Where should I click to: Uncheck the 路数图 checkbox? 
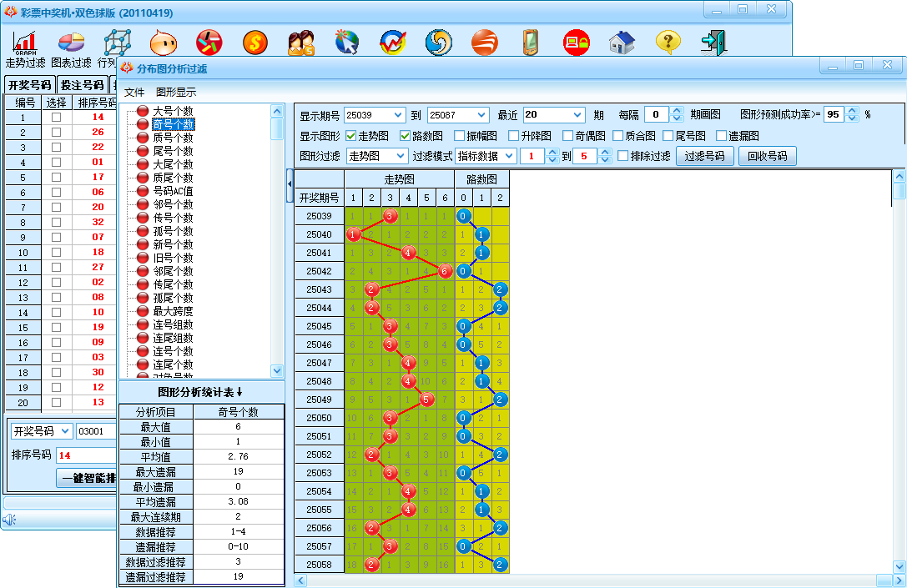coord(406,136)
